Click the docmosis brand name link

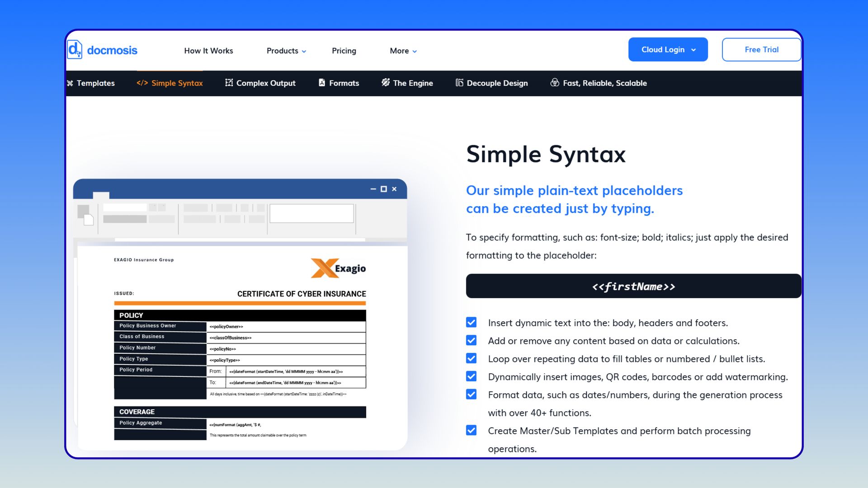click(x=112, y=50)
